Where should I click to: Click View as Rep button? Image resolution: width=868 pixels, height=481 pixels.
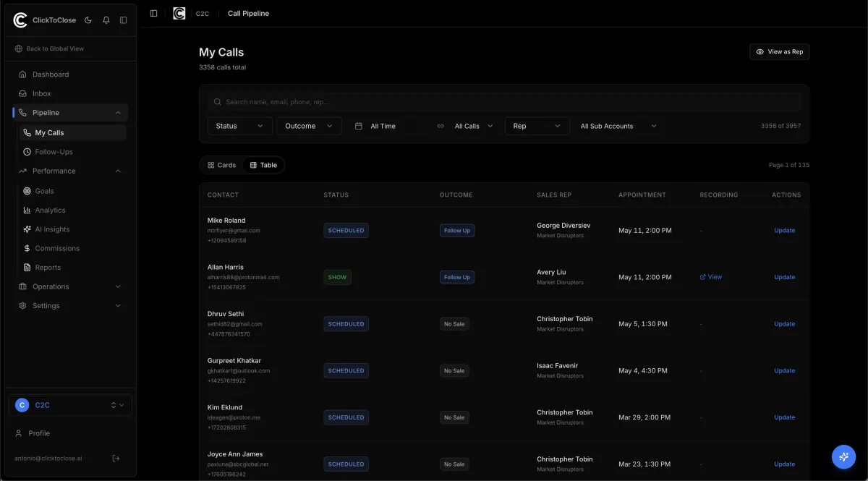[x=779, y=52]
